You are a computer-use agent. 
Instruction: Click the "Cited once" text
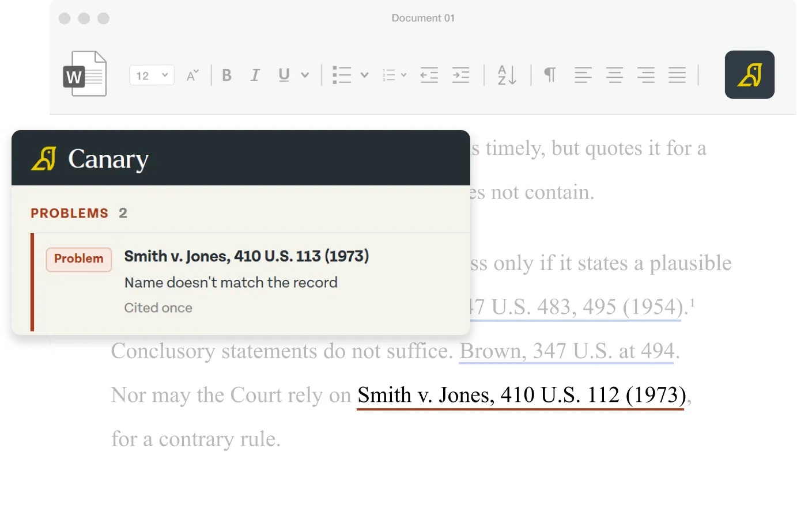[158, 308]
